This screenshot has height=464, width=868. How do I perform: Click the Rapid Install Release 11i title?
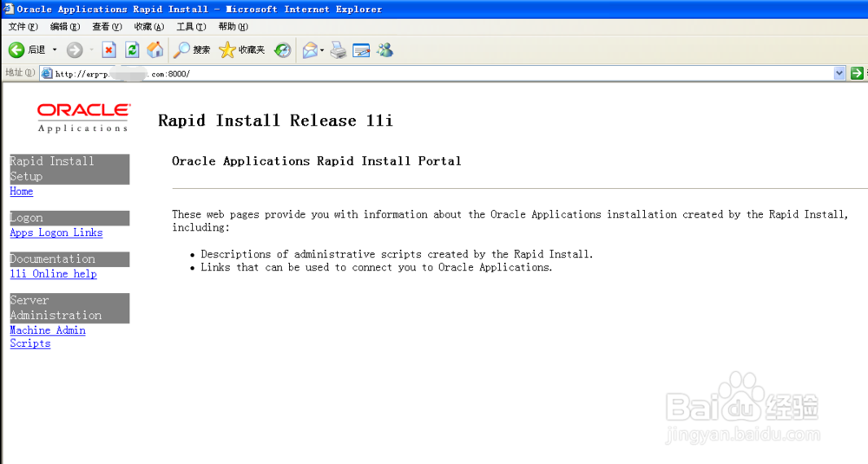pyautogui.click(x=276, y=121)
